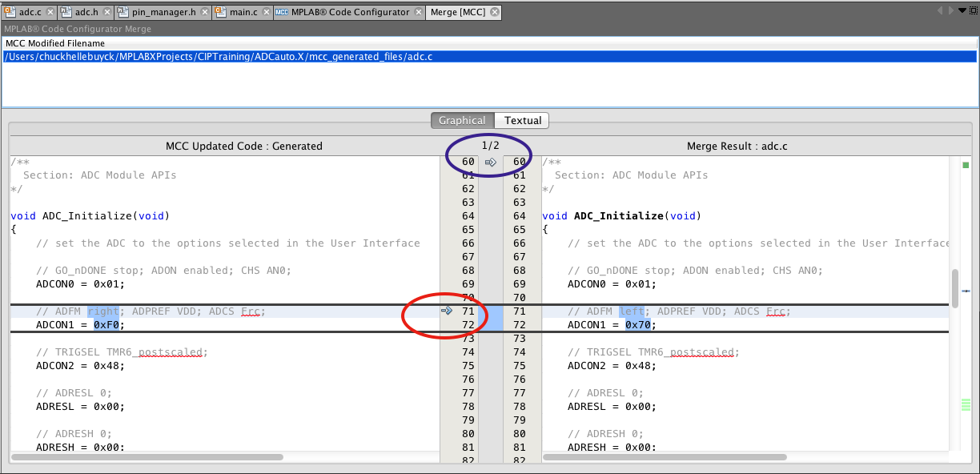The width and height of the screenshot is (980, 474).
Task: Click the vertical scrollbar of Merge Result pane
Action: click(x=954, y=289)
